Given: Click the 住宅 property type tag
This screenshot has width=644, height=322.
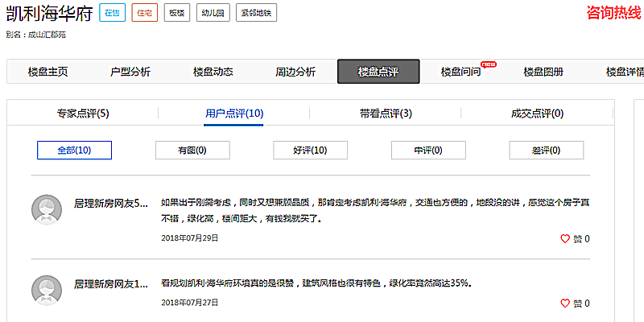Looking at the screenshot, I should point(144,14).
